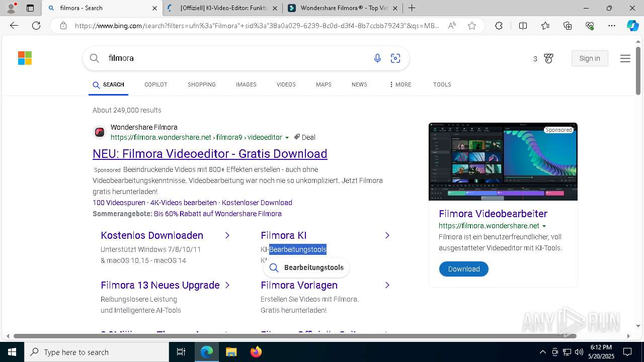Viewport: 644px width, 362px height.
Task: Click the Filmora ad preview thumbnail
Action: (503, 161)
